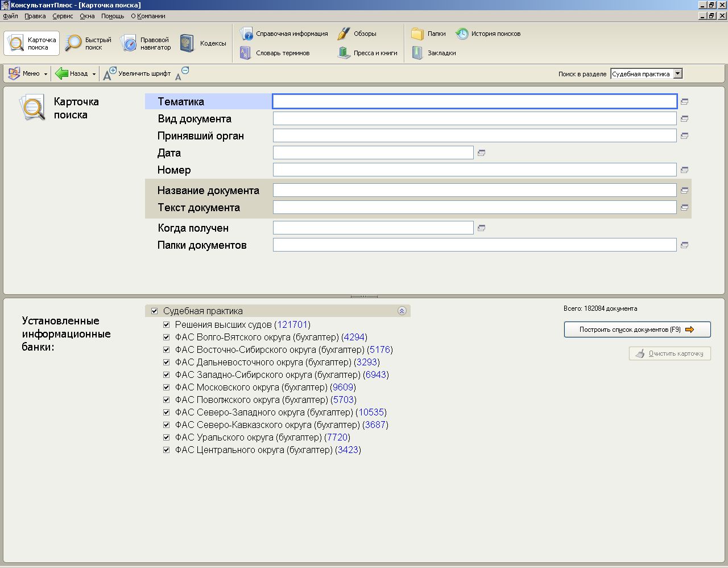Open the Папки section
Viewport: 728px width, 568px height.
[429, 34]
